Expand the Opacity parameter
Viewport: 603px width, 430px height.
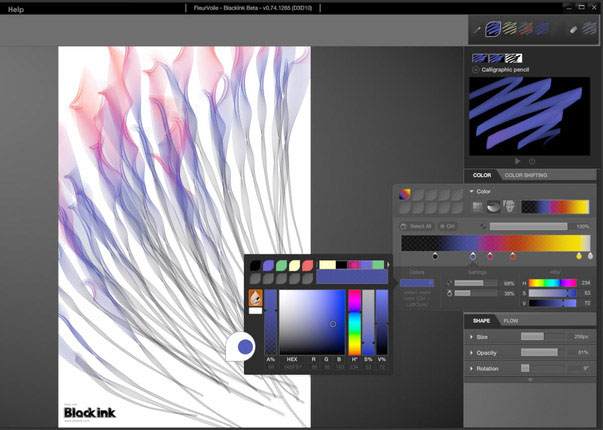click(x=471, y=352)
